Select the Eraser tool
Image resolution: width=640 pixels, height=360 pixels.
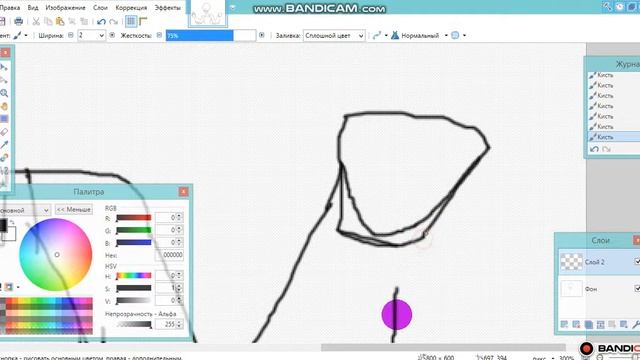(4, 132)
